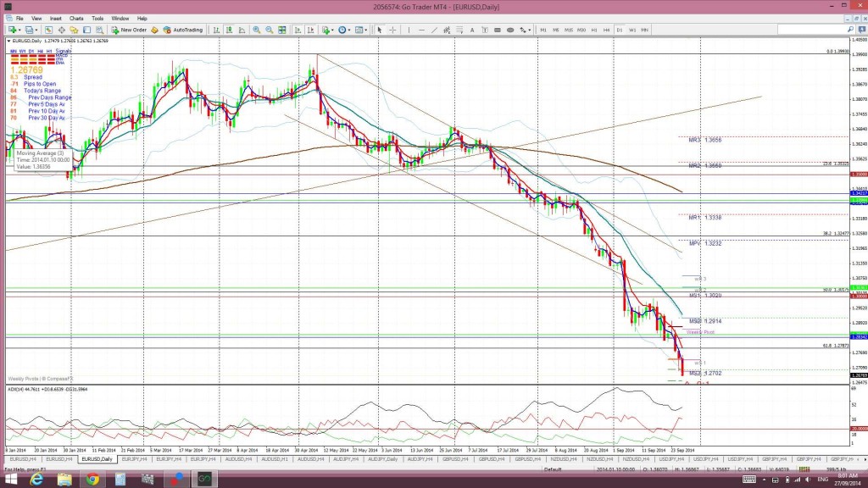Toggle the AutoTrading button

coord(183,30)
